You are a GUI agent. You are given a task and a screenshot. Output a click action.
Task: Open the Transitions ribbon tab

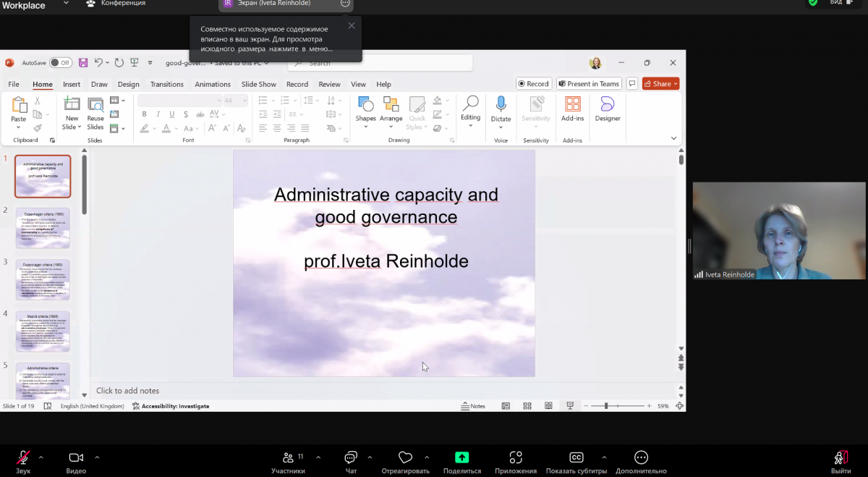[x=167, y=84]
